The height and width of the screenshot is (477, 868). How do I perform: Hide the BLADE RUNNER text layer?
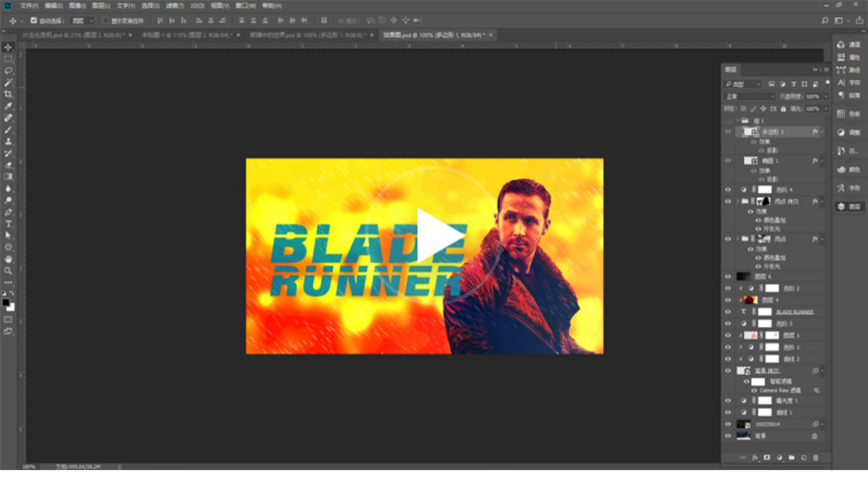click(x=728, y=312)
